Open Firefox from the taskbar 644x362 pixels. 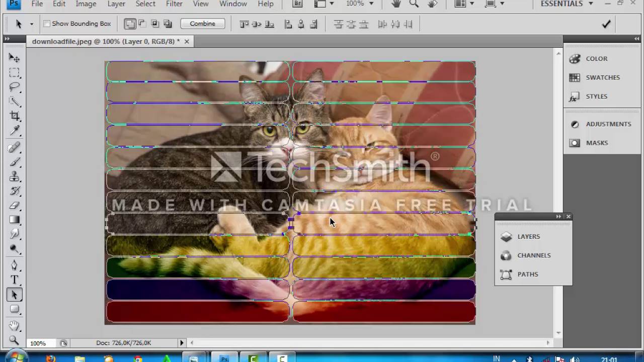click(50, 358)
